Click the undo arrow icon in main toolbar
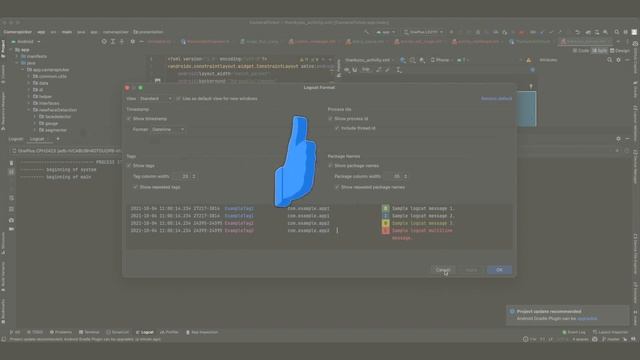The image size is (640, 360). 577,32
